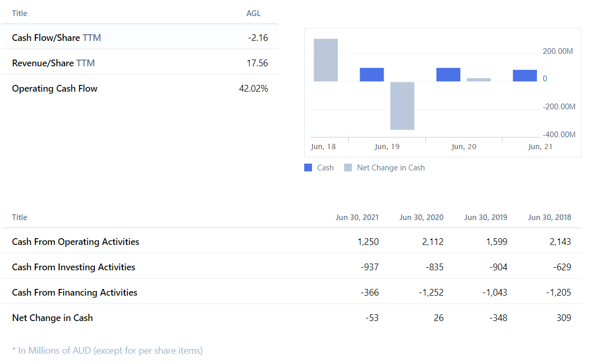Click the -366 financing value for 2021
Image resolution: width=595 pixels, height=364 pixels.
pos(370,293)
